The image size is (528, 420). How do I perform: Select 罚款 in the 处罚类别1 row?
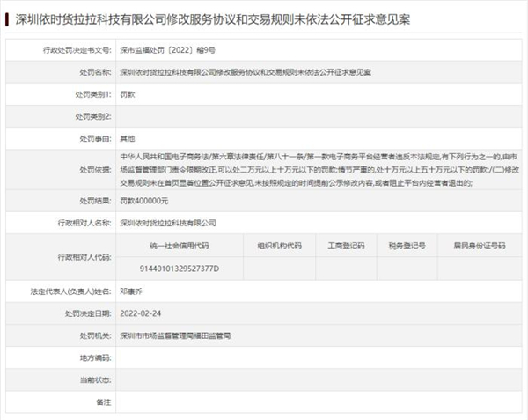(127, 94)
